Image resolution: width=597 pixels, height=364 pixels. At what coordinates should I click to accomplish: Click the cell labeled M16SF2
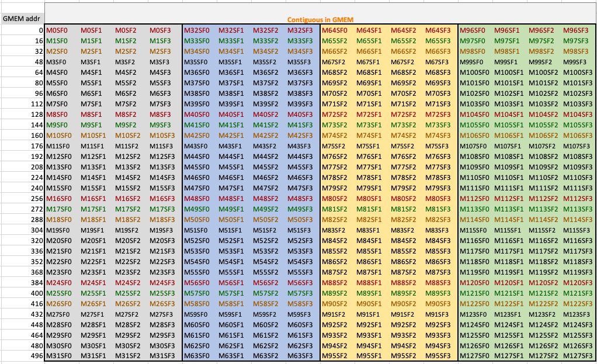tap(127, 199)
